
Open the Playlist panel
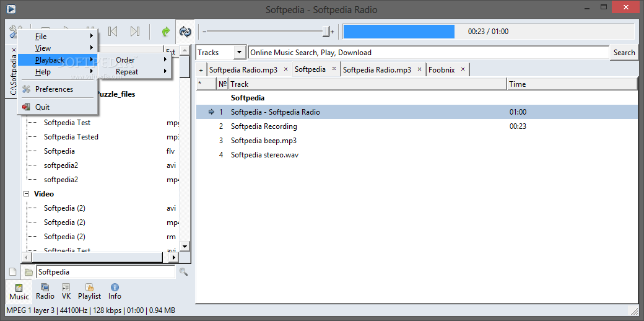(x=90, y=292)
